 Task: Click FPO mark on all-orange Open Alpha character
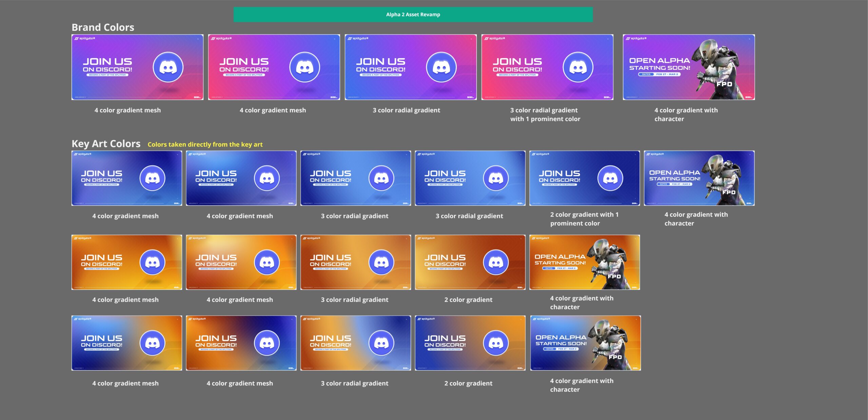[x=614, y=276]
